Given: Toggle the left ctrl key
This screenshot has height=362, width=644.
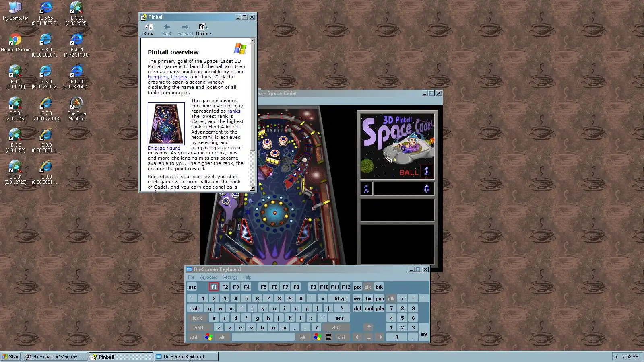Looking at the screenshot, I should tap(194, 337).
